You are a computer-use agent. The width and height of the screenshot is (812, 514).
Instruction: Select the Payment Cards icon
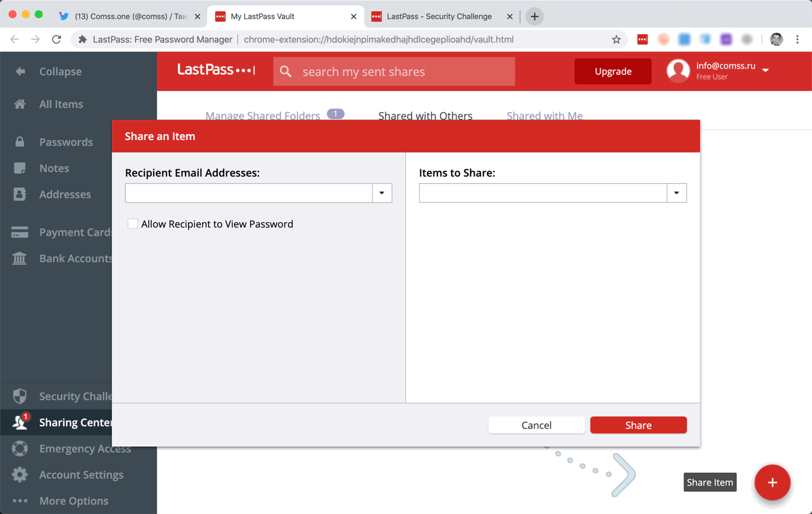(20, 232)
